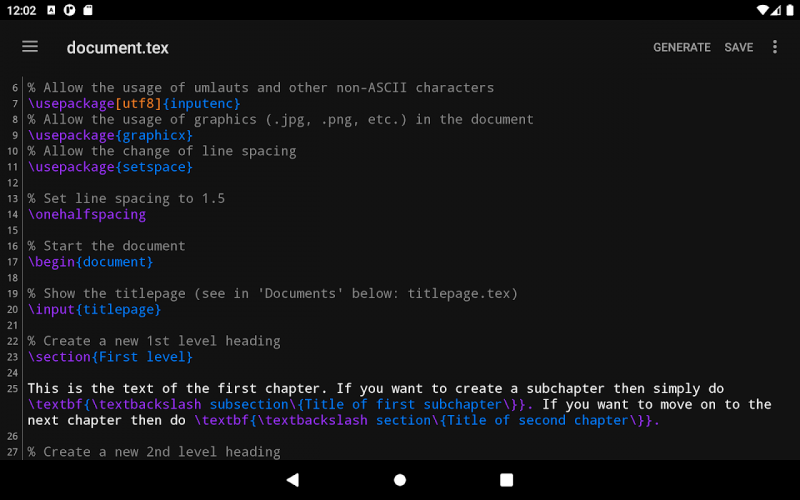Tap the SAVE button

coord(738,47)
